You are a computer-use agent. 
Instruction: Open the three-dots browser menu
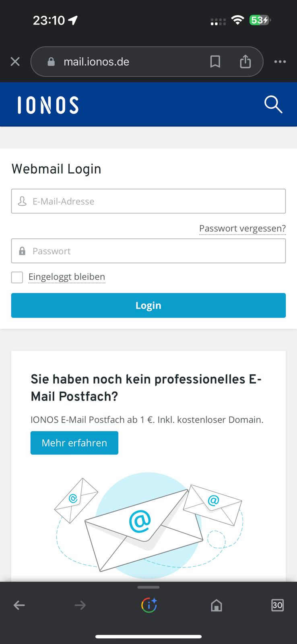[280, 62]
